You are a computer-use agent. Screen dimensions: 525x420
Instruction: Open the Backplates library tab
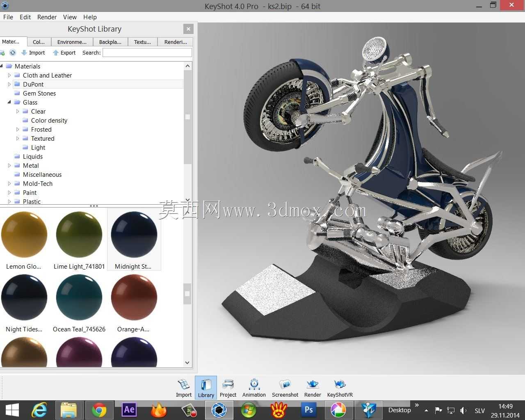pyautogui.click(x=110, y=42)
